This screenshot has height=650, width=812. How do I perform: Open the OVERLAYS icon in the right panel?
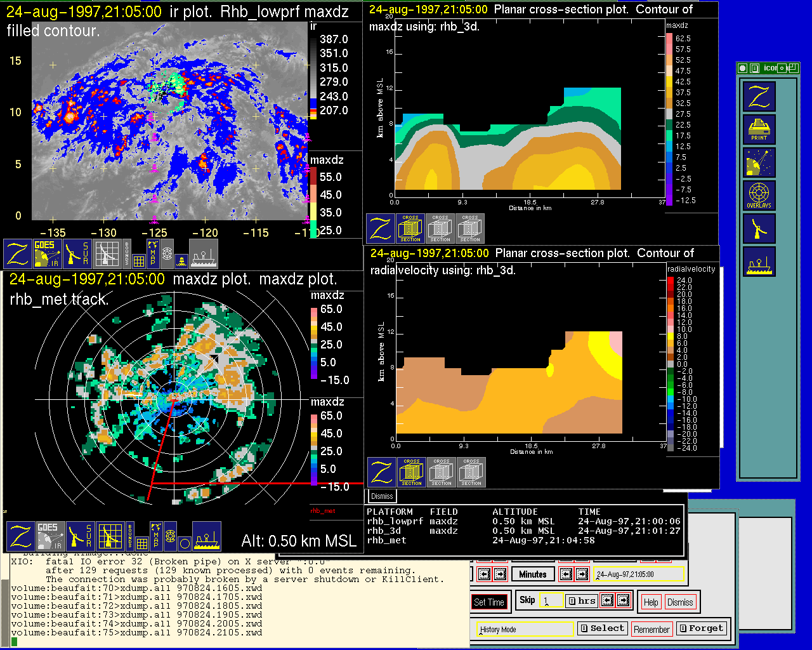point(759,196)
